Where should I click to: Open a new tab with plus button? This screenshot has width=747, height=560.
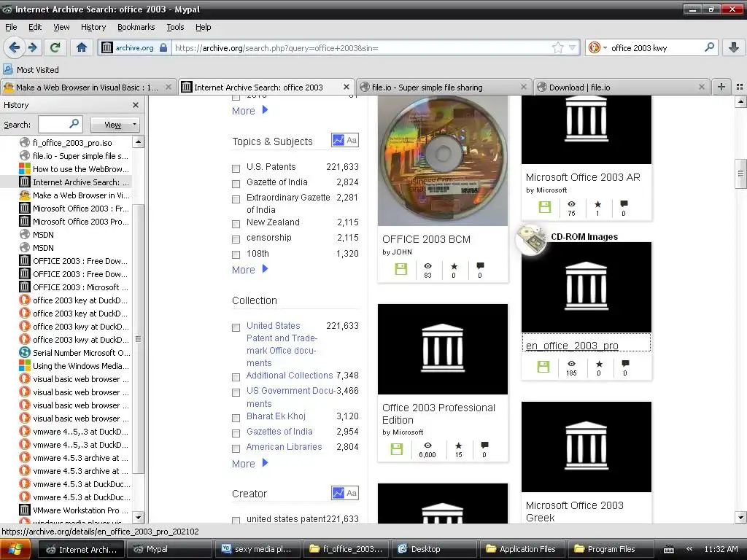coord(721,87)
